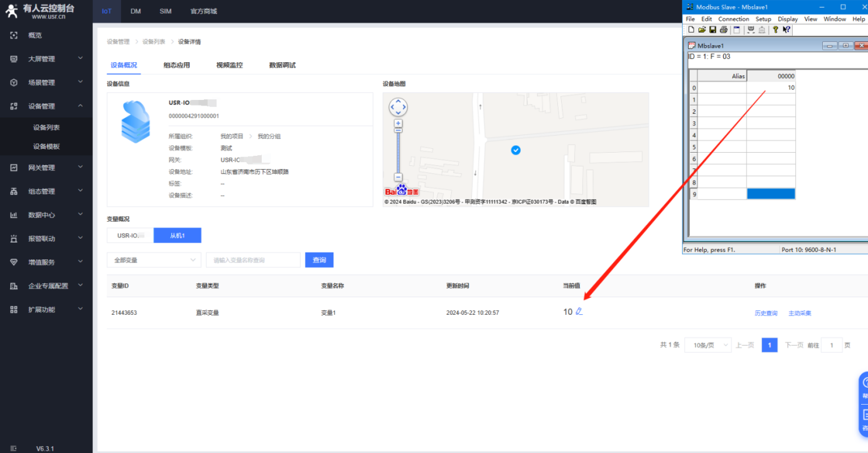Click the blue 查询 search button
This screenshot has height=453, width=868.
[319, 260]
